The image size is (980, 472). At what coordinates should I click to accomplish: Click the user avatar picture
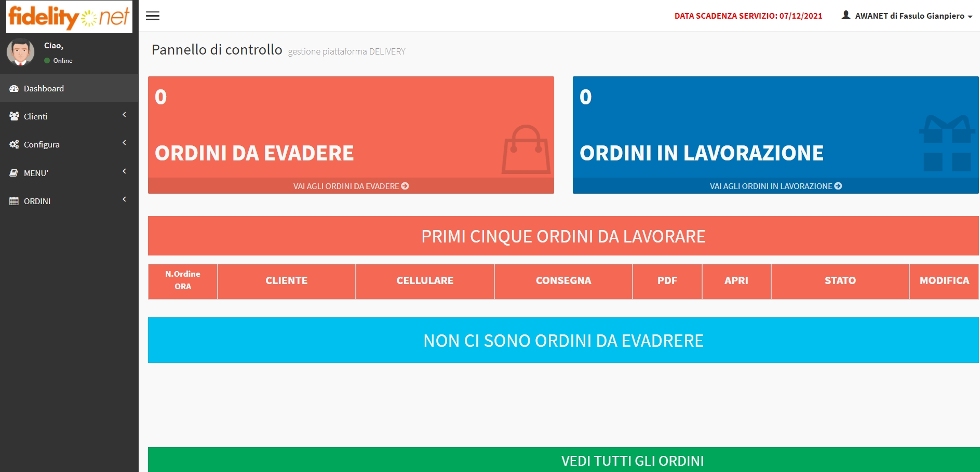point(20,52)
